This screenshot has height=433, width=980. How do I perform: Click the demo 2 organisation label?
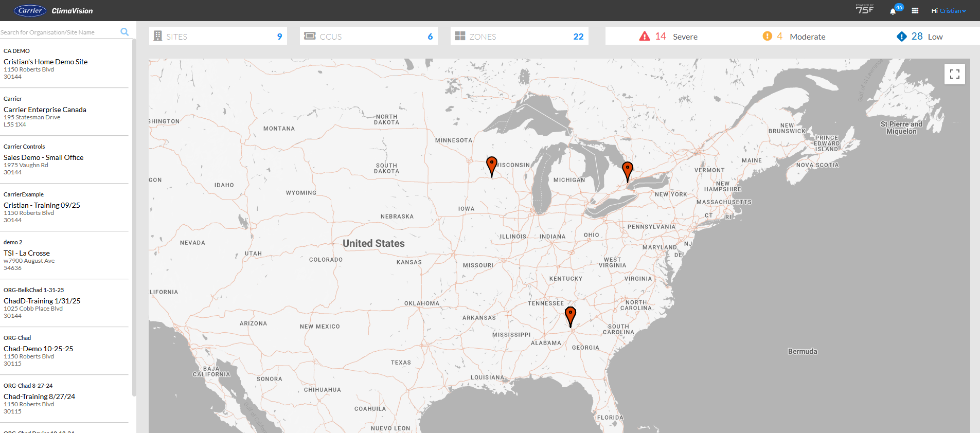(13, 242)
